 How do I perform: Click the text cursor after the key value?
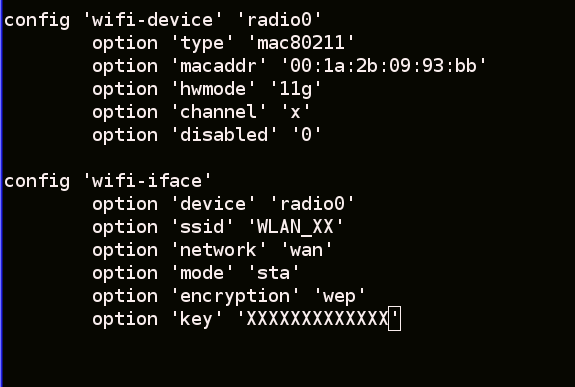coord(395,319)
